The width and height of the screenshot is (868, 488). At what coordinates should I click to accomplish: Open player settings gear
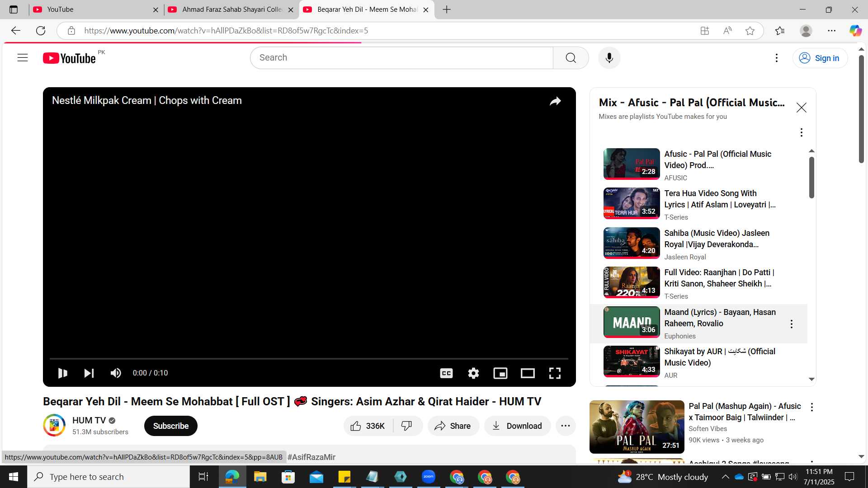click(x=473, y=373)
